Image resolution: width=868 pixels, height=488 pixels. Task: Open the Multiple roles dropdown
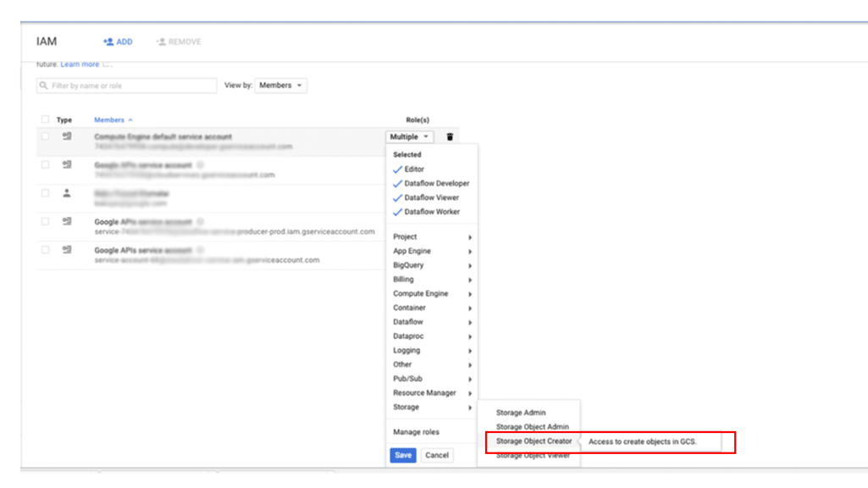[410, 137]
